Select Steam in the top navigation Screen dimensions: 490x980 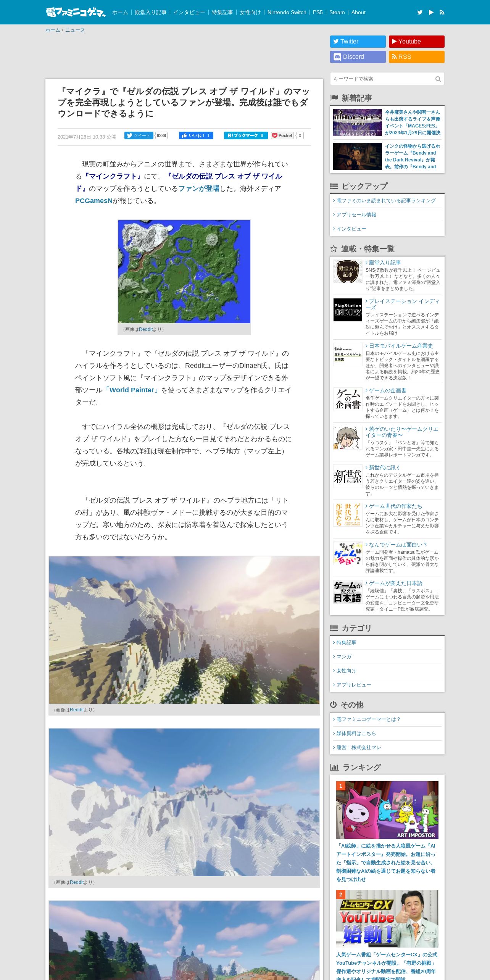tap(337, 12)
